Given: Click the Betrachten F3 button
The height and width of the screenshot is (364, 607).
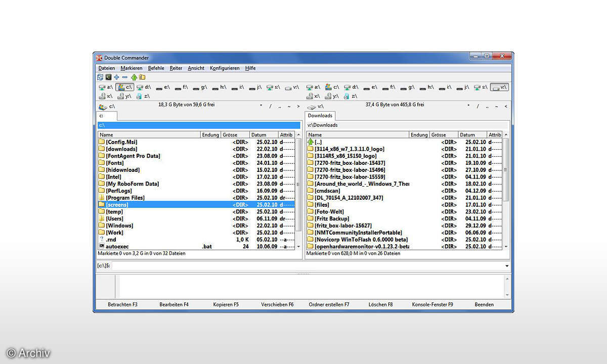Looking at the screenshot, I should point(122,304).
